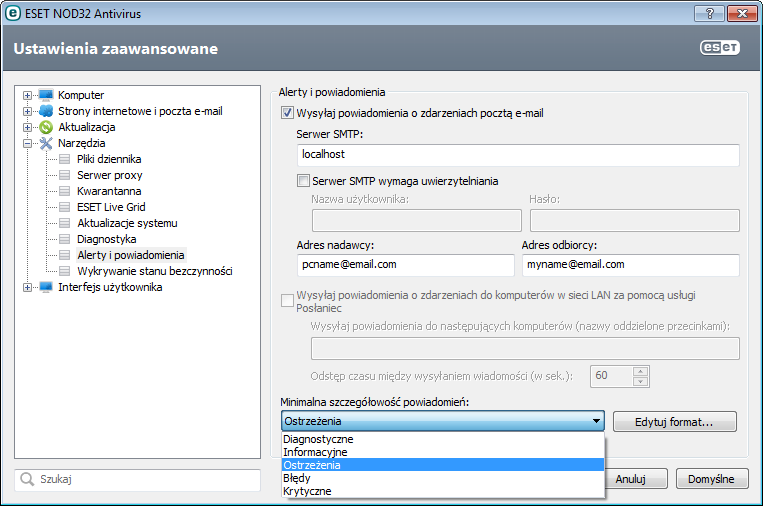The image size is (763, 506).
Task: Increase interval with spinner up arrow
Action: tap(640, 371)
